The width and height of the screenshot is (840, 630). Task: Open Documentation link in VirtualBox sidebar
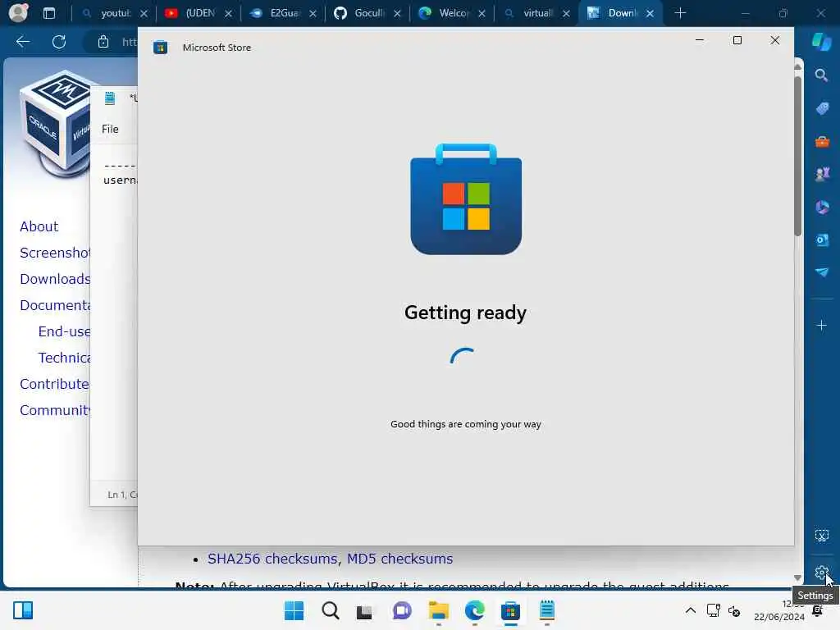[x=55, y=305]
